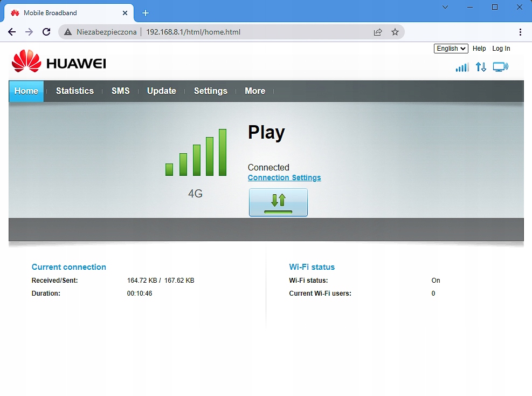The width and height of the screenshot is (532, 396).
Task: Go back using the browser arrow
Action: pos(12,32)
